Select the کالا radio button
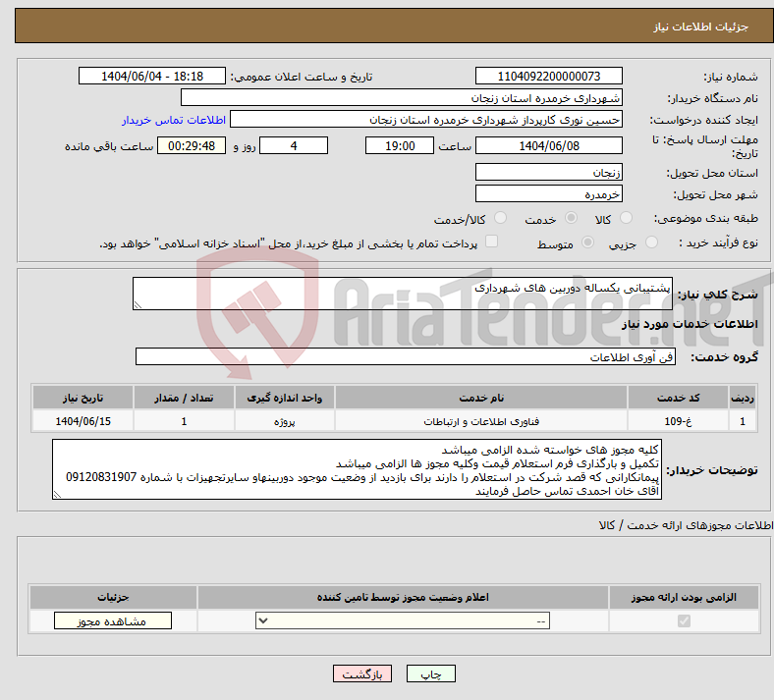 [626, 218]
